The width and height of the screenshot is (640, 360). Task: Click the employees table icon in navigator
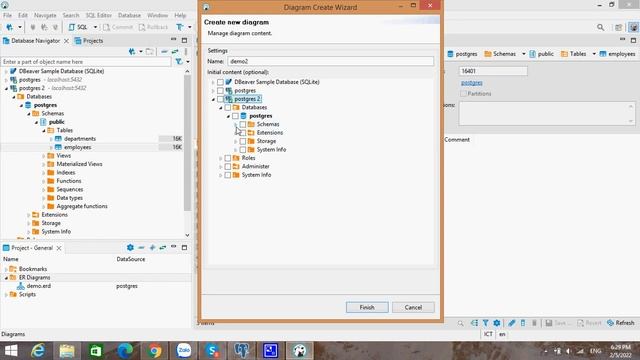58,147
